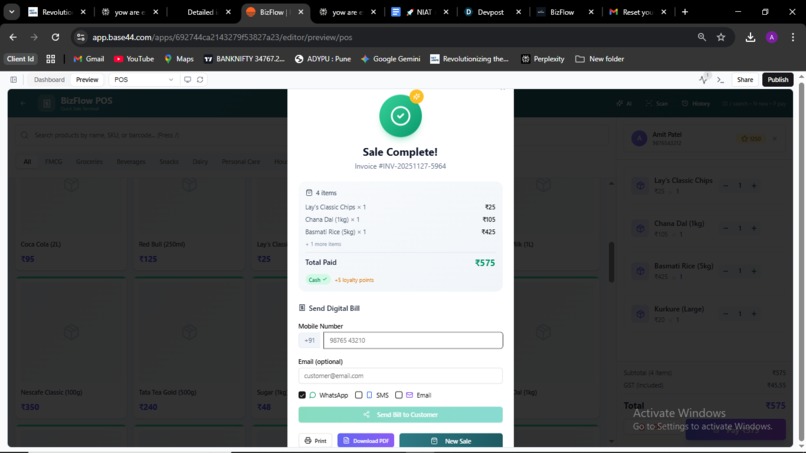806x453 pixels.
Task: Open the apps grid icon in bookmarks bar
Action: tap(50, 59)
